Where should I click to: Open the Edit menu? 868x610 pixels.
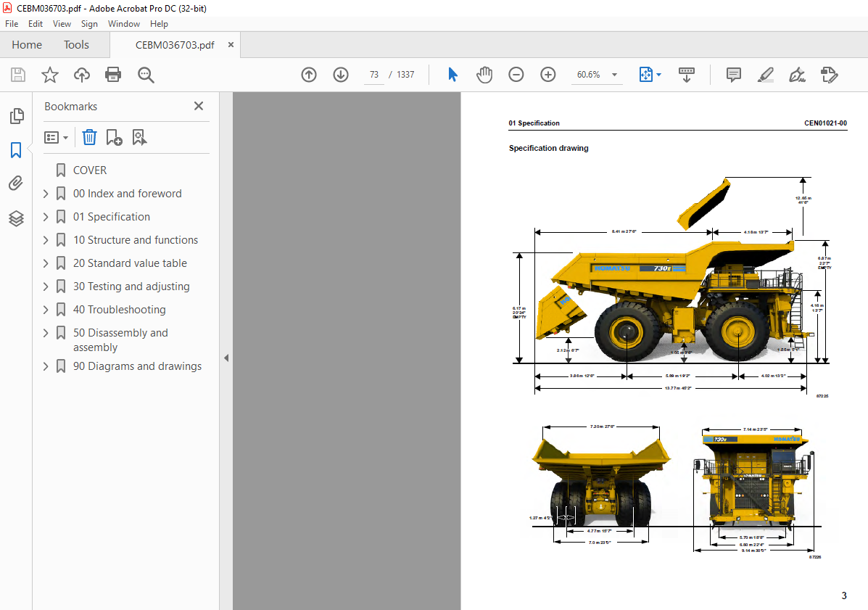pyautogui.click(x=36, y=24)
